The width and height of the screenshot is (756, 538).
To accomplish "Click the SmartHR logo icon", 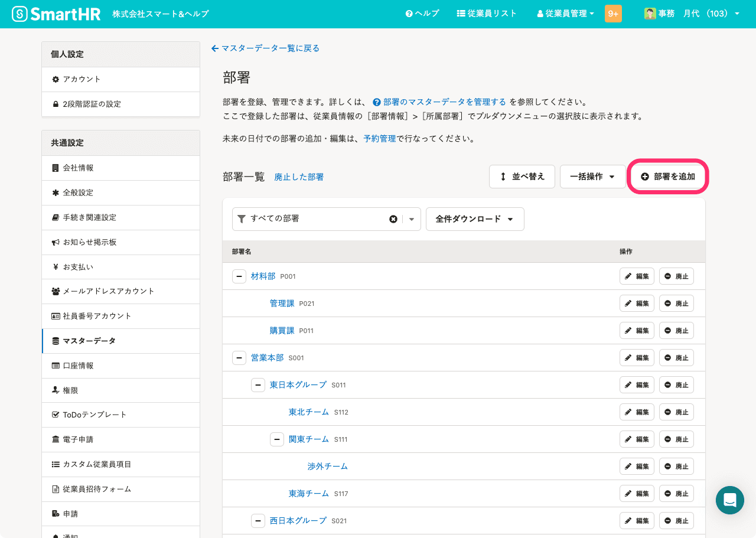I will tap(19, 13).
